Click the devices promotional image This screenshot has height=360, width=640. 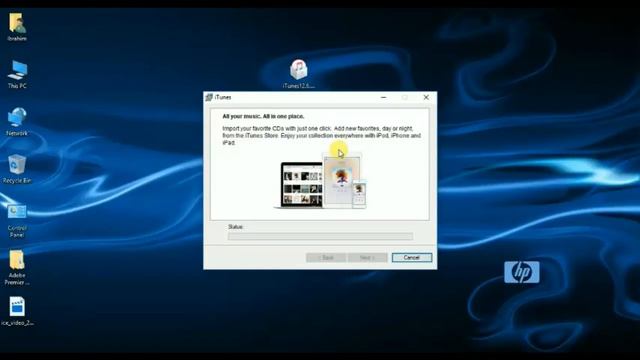pos(320,182)
